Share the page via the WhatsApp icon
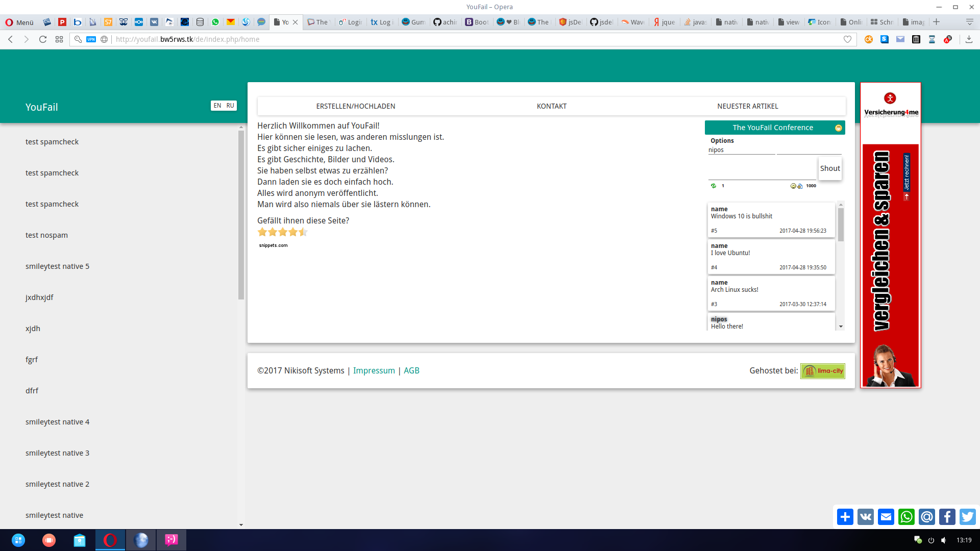Screen dimensions: 980x551 (906, 517)
